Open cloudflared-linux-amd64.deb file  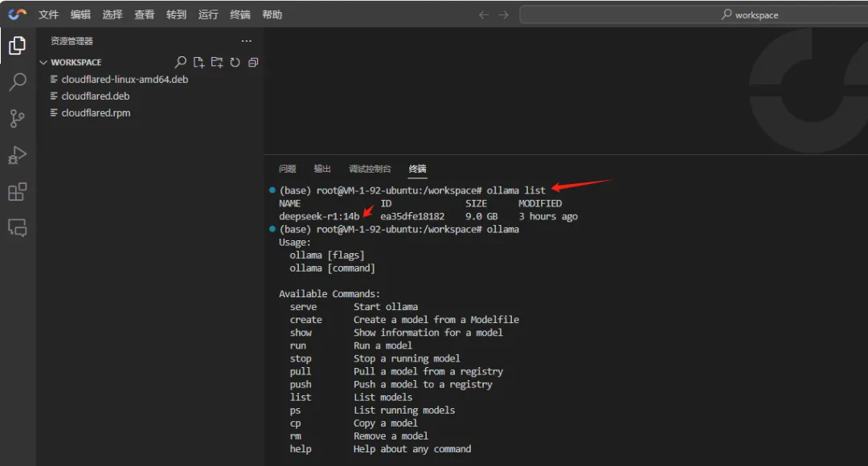(x=125, y=80)
